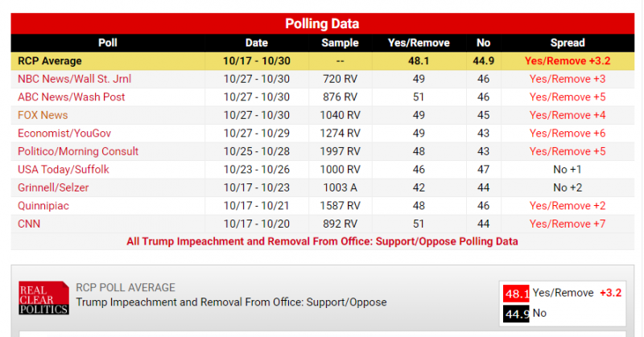Click the red 48.1 Yes/Remove swatch
The image size is (644, 337).
pos(516,294)
